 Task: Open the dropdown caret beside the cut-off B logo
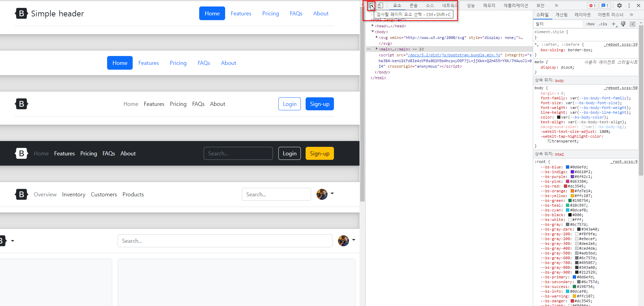[13, 241]
